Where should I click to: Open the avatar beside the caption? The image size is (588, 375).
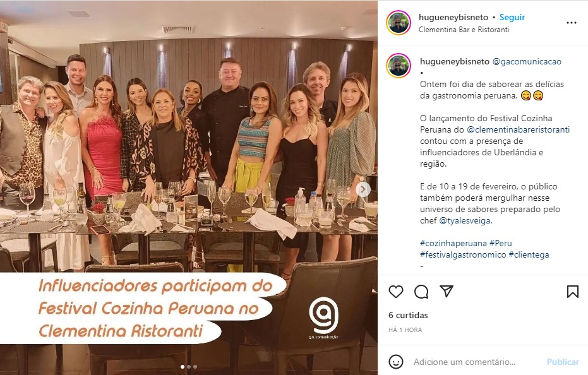399,66
